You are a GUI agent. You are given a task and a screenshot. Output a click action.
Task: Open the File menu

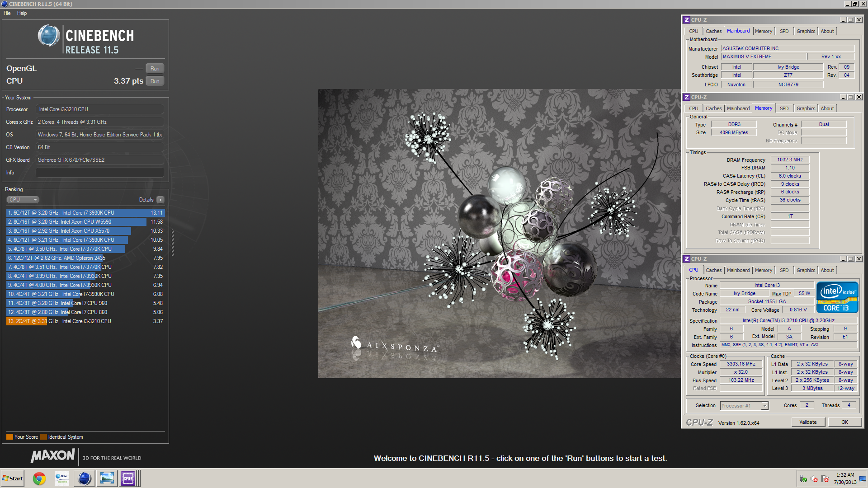point(7,13)
